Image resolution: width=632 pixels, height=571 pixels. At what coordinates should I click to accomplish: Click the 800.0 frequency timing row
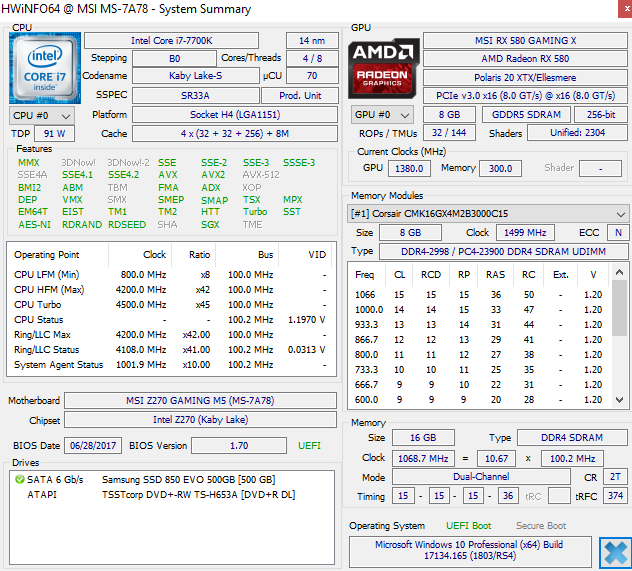pos(479,355)
